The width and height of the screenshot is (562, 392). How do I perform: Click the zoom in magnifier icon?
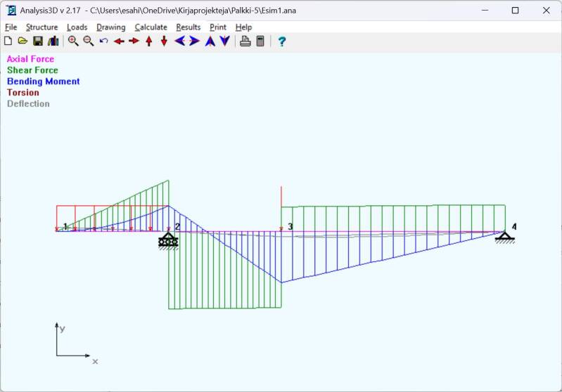click(x=72, y=41)
